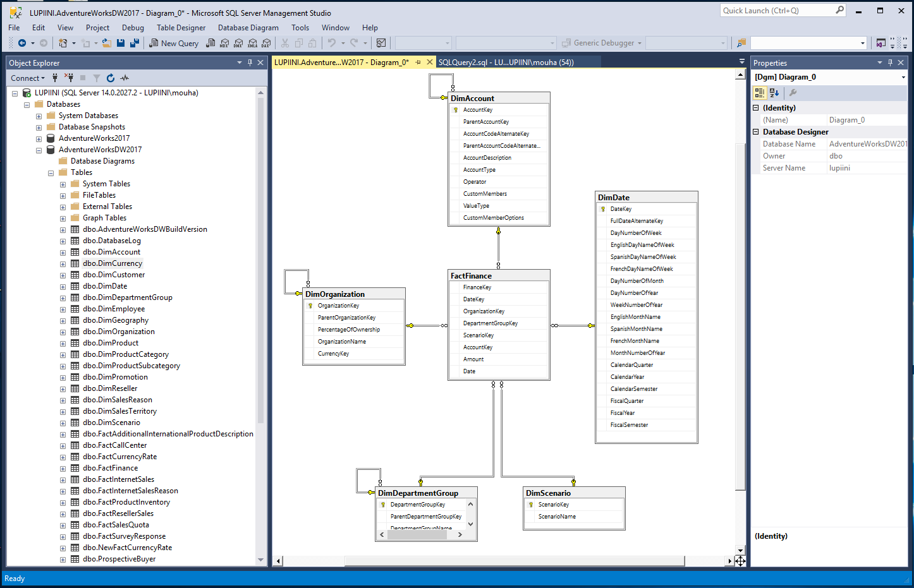
Task: Click the pan move icon at diagram corner
Action: click(x=740, y=561)
